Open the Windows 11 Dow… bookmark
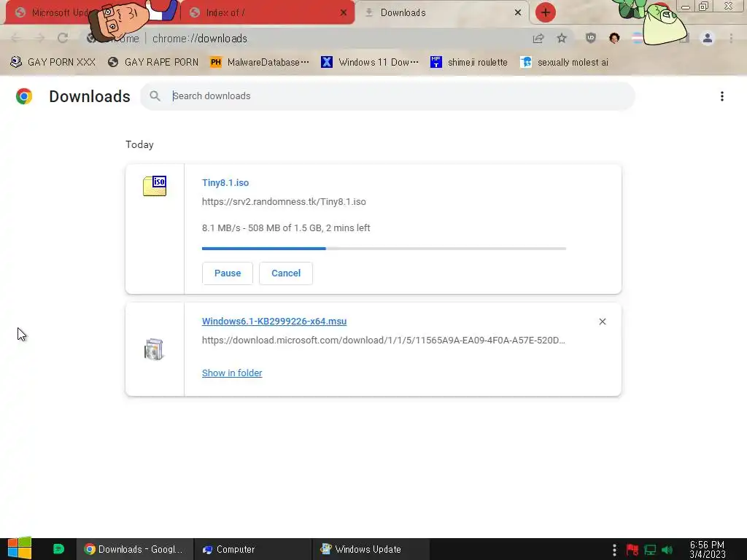Image resolution: width=747 pixels, height=560 pixels. point(370,63)
